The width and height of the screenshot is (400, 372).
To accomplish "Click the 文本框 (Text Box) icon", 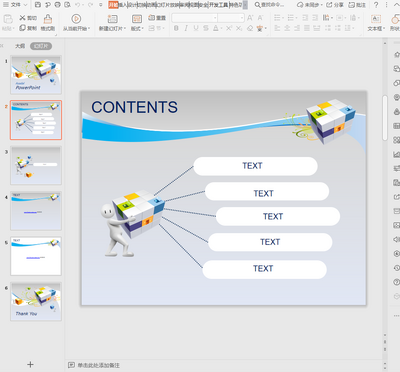I will (x=376, y=19).
